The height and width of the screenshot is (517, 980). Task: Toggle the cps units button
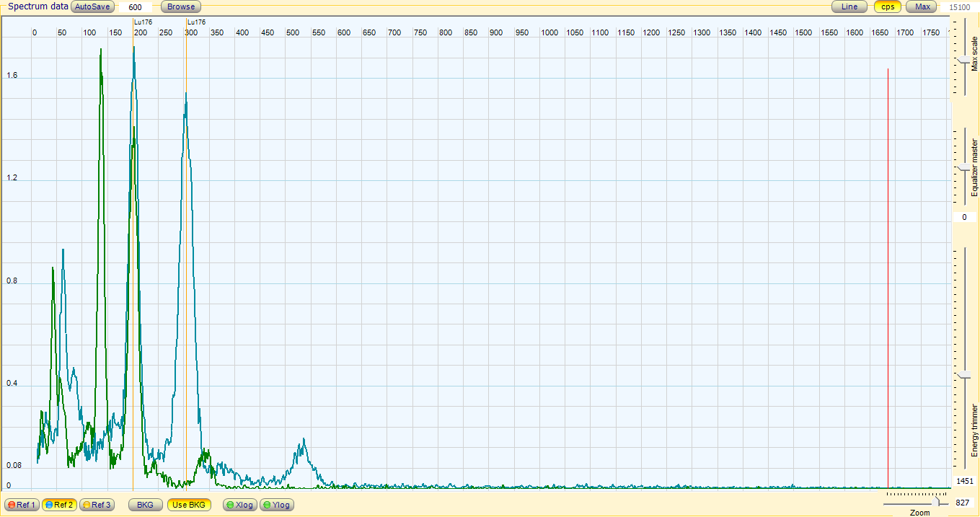888,6
